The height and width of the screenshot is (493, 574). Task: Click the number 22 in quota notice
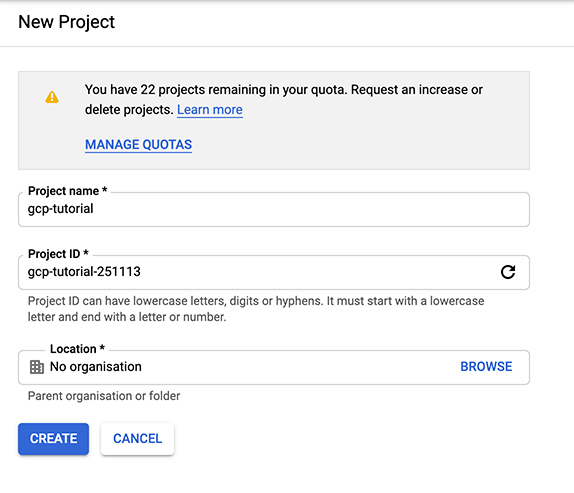click(x=148, y=90)
